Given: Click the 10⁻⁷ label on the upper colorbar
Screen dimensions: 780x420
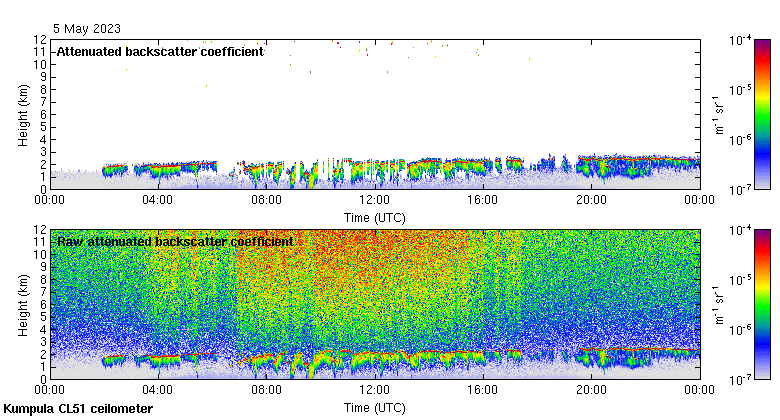Looking at the screenshot, I should tap(740, 190).
